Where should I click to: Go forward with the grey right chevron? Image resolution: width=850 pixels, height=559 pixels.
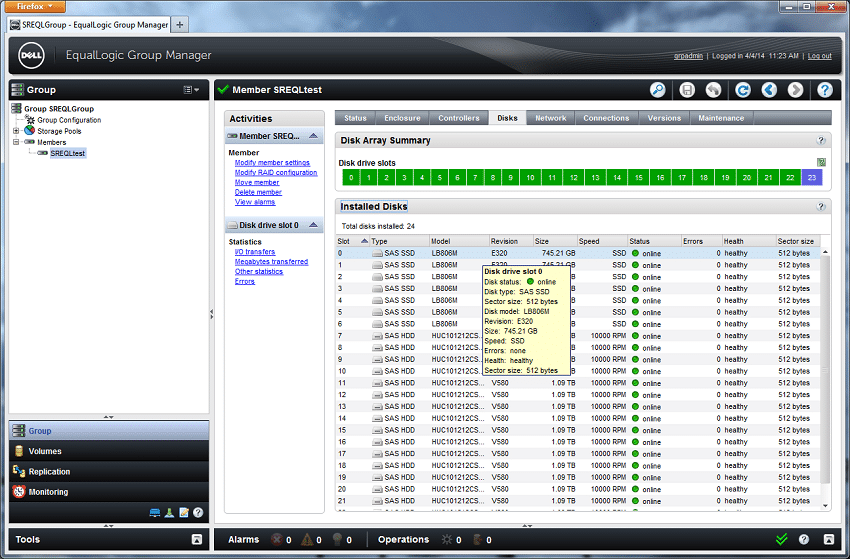pos(795,90)
